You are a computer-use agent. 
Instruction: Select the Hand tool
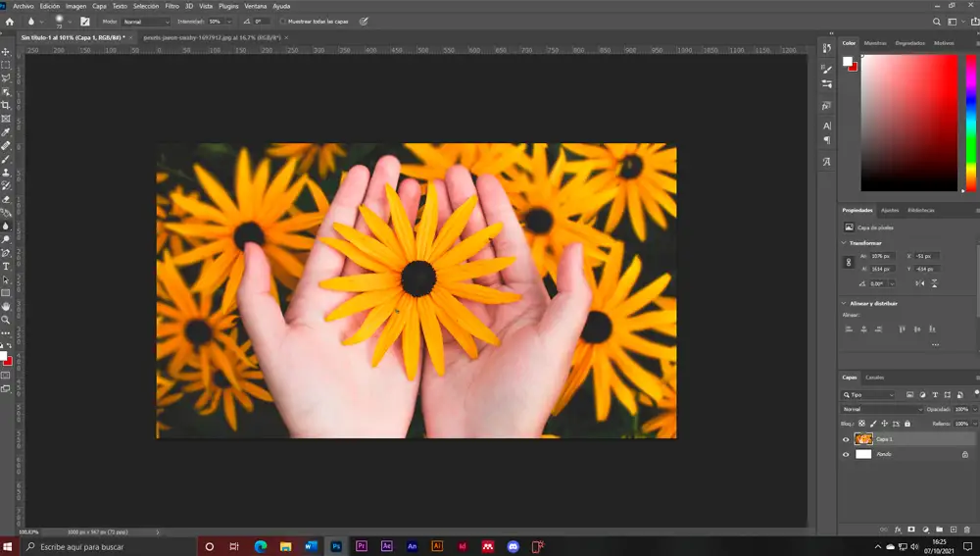6,307
